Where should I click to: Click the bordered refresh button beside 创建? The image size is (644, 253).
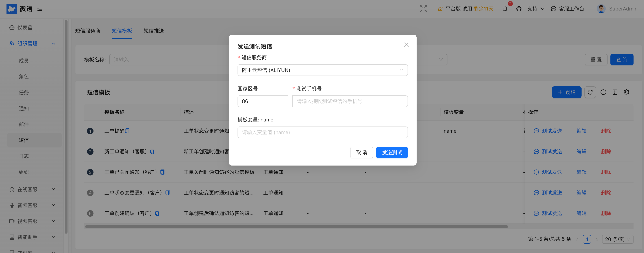(x=590, y=92)
